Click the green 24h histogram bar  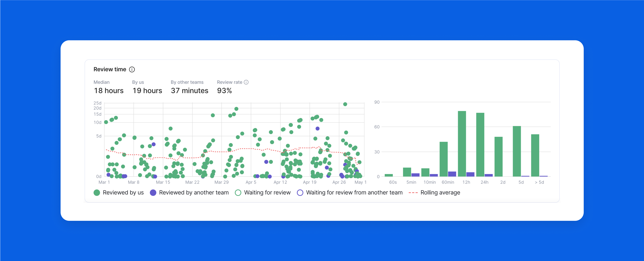[480, 145]
